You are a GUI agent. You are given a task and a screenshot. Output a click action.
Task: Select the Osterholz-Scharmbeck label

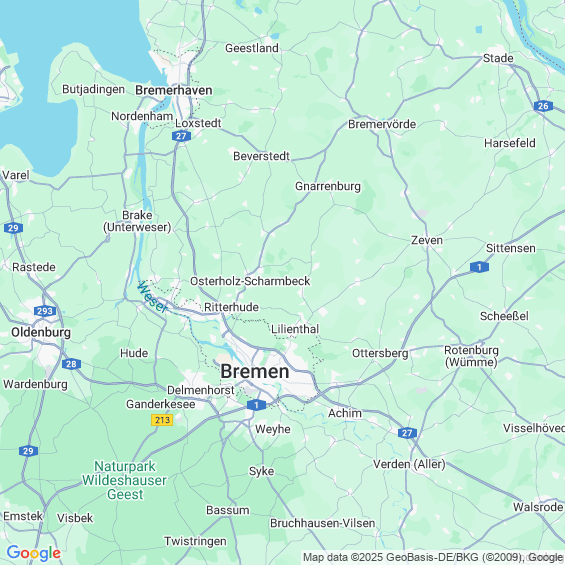[250, 281]
